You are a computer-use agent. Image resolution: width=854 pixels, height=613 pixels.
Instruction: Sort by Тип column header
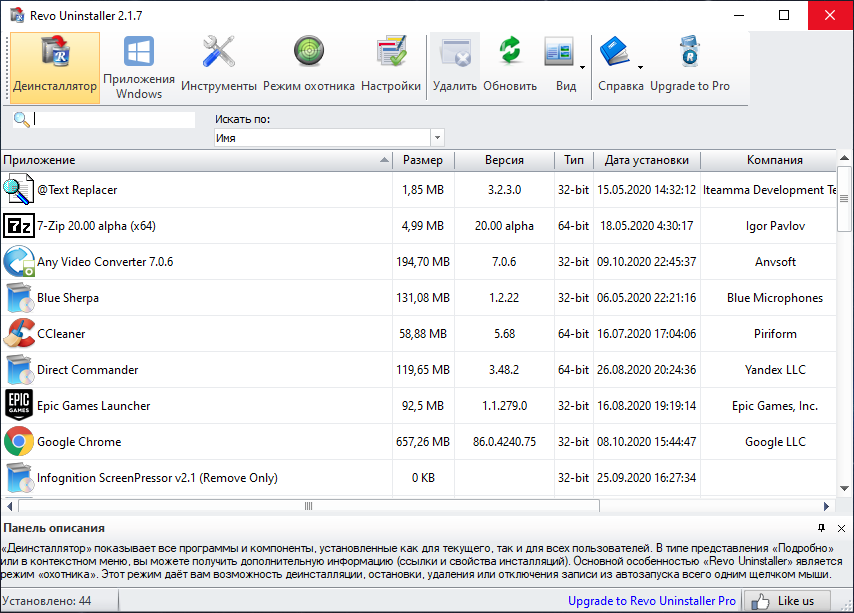[x=574, y=160]
